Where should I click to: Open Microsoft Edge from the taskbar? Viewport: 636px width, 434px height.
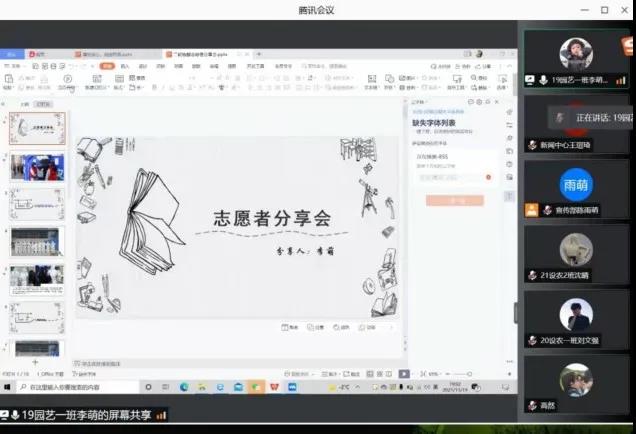click(184, 387)
